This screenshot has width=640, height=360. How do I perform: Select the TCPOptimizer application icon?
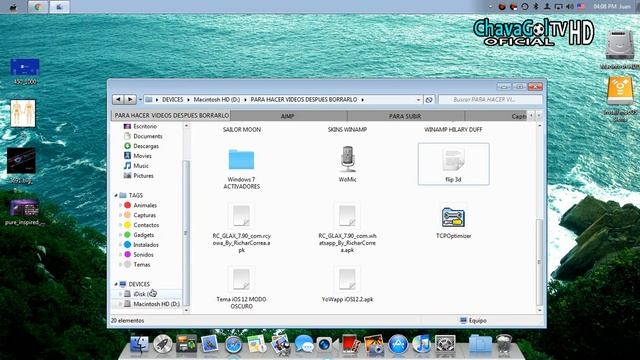point(453,218)
